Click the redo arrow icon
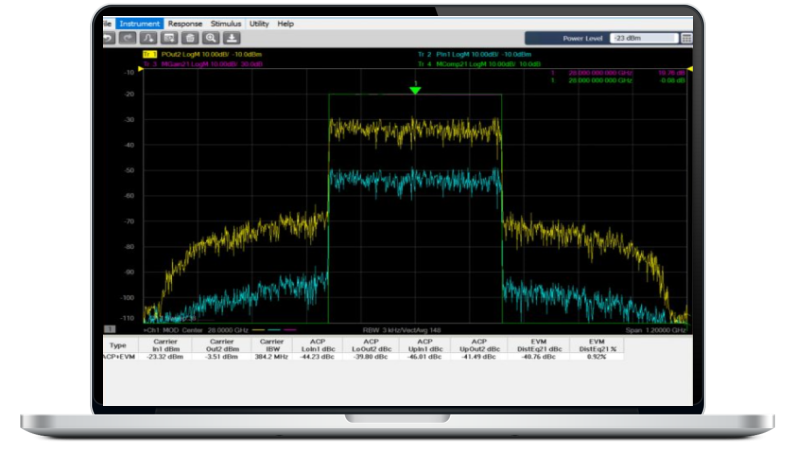Screen dimensions: 800x450 tap(128, 37)
